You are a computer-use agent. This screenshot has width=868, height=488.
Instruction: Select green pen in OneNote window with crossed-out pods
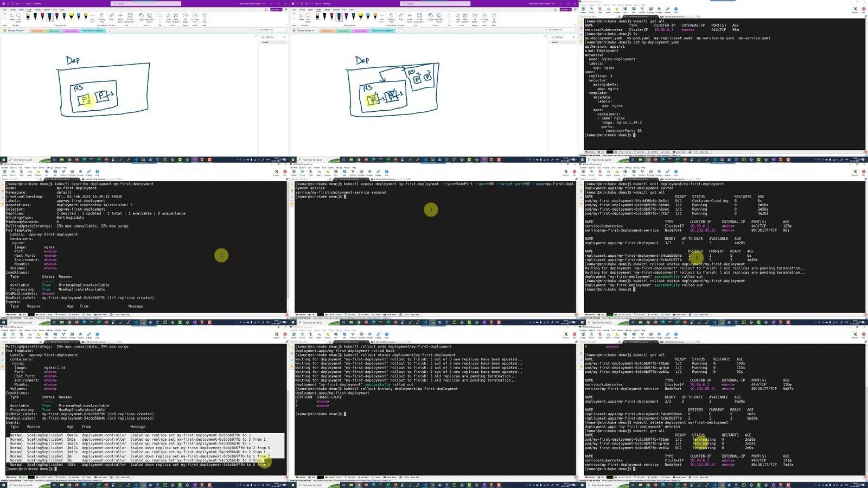click(354, 16)
